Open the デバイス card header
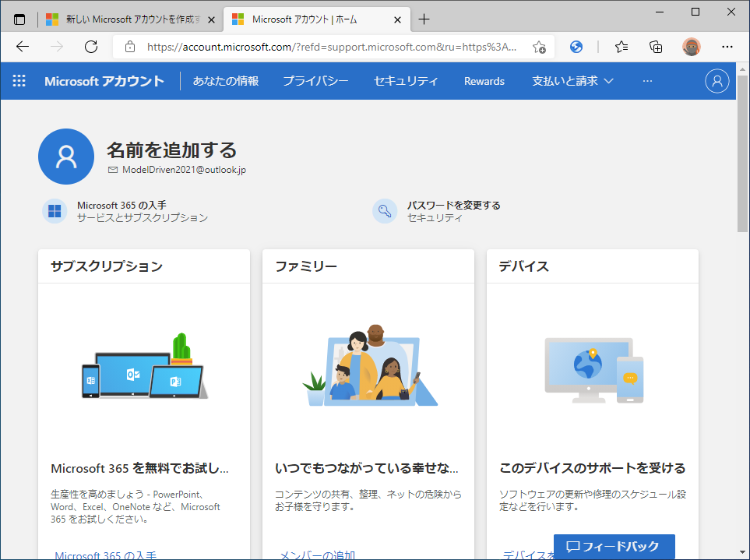Viewport: 750px width, 560px height. 524,266
